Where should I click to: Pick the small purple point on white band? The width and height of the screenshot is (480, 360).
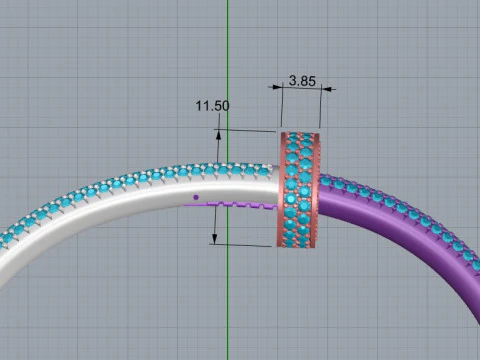click(196, 197)
